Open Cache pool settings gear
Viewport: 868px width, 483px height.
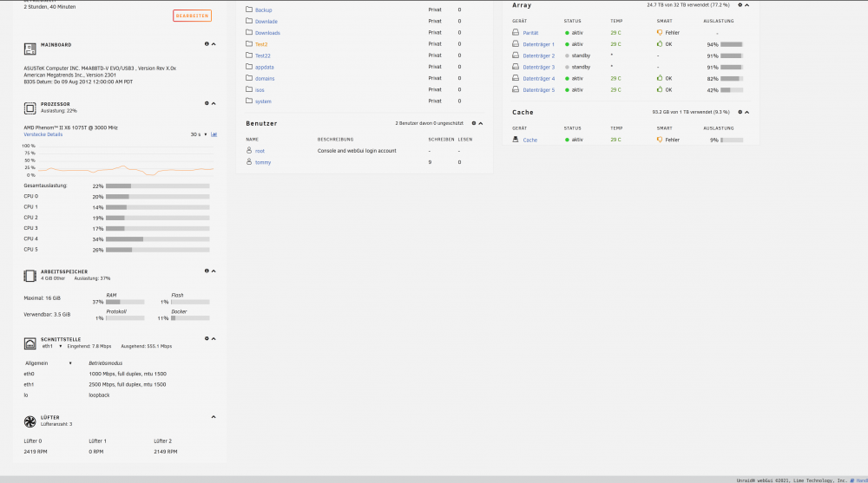pyautogui.click(x=740, y=112)
